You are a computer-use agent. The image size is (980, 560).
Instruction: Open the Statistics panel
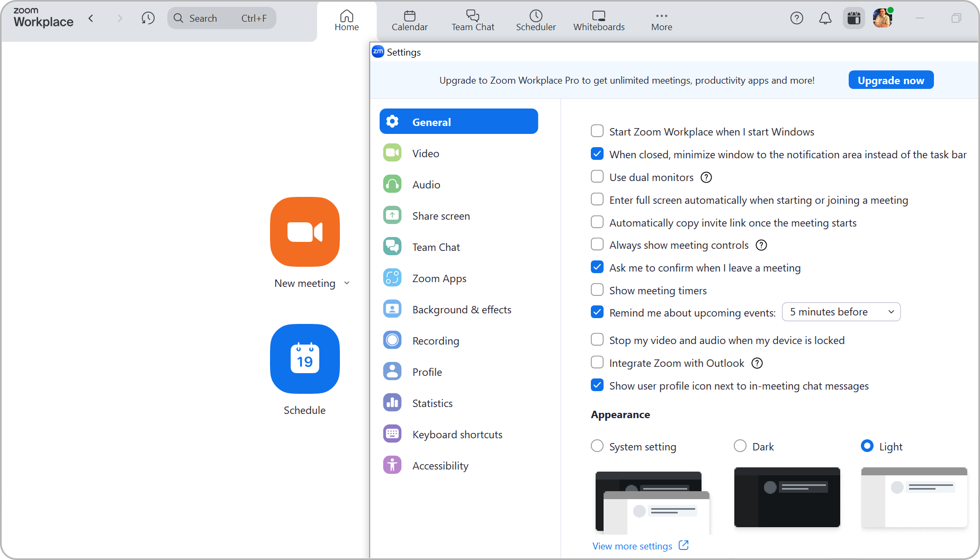click(432, 403)
